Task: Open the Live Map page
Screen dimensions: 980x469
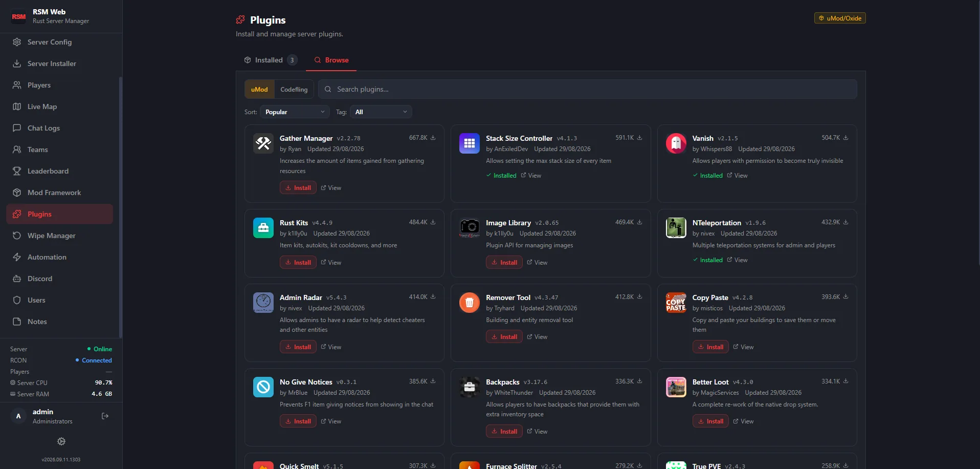Action: 59,106
